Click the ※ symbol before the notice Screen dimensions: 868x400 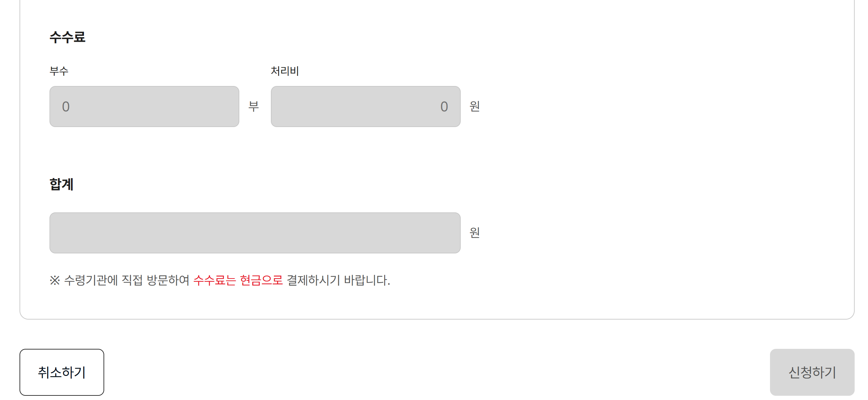54,280
